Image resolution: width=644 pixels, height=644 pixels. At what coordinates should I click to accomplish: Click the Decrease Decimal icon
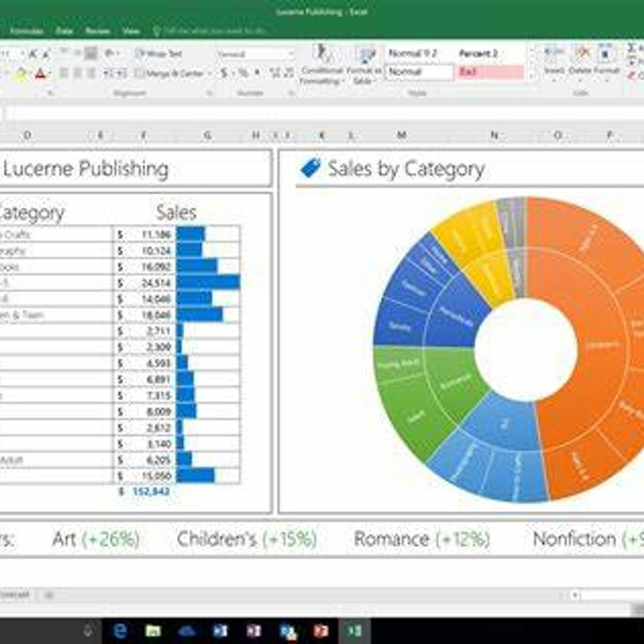[288, 73]
